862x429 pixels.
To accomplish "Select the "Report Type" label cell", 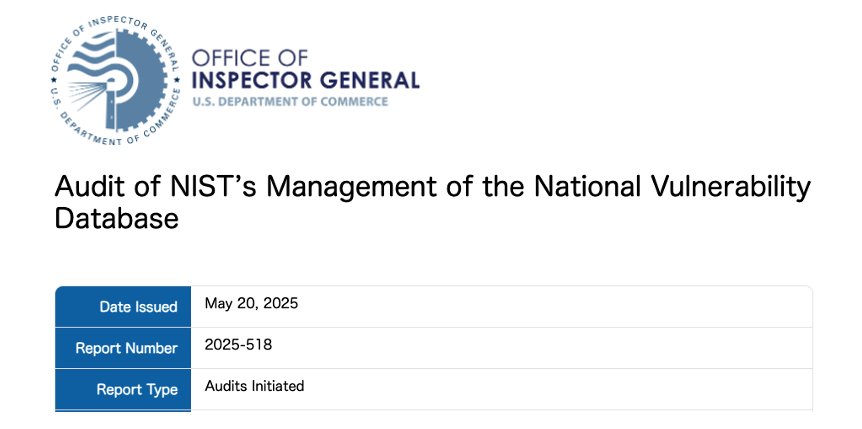I will pyautogui.click(x=123, y=389).
